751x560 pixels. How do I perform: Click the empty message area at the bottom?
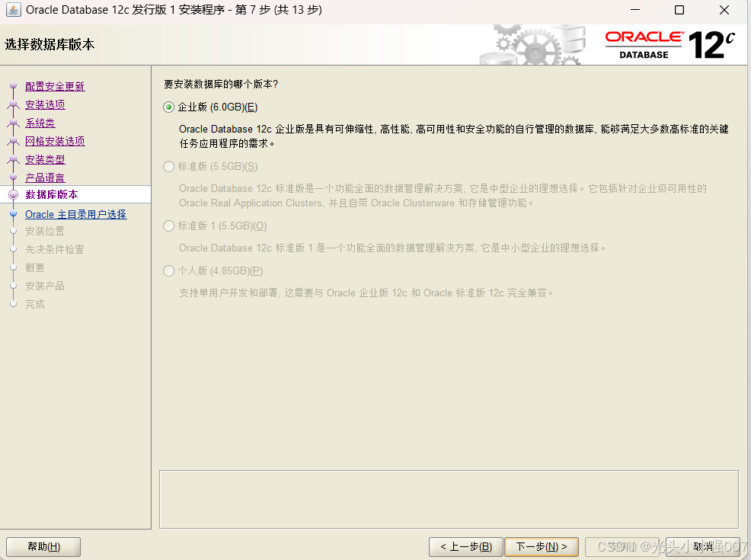449,499
